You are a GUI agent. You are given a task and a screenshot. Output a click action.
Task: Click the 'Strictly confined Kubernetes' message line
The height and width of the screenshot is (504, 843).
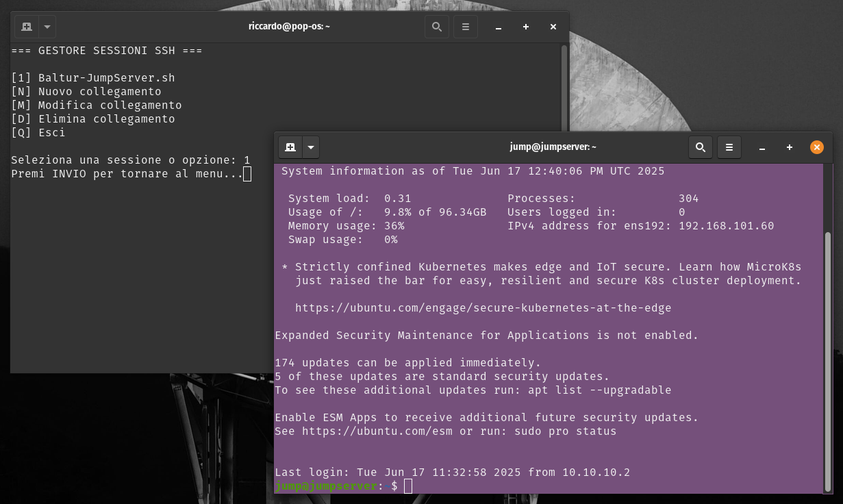point(542,267)
